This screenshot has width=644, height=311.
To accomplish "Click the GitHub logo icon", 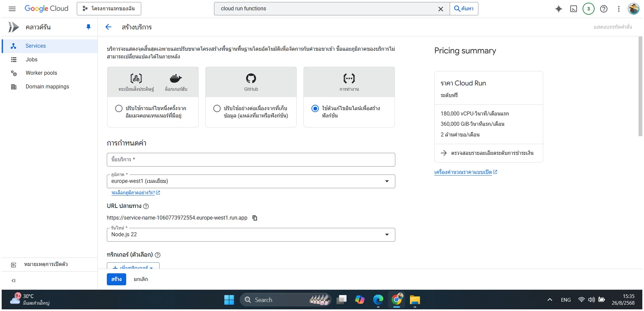I will [251, 78].
